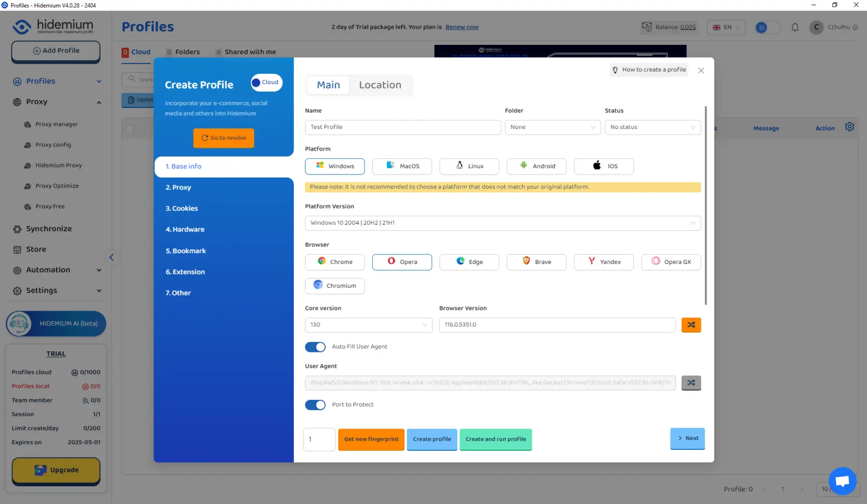This screenshot has width=867, height=504.
Task: Toggle the Cloud switch in Create Profile
Action: [x=267, y=82]
